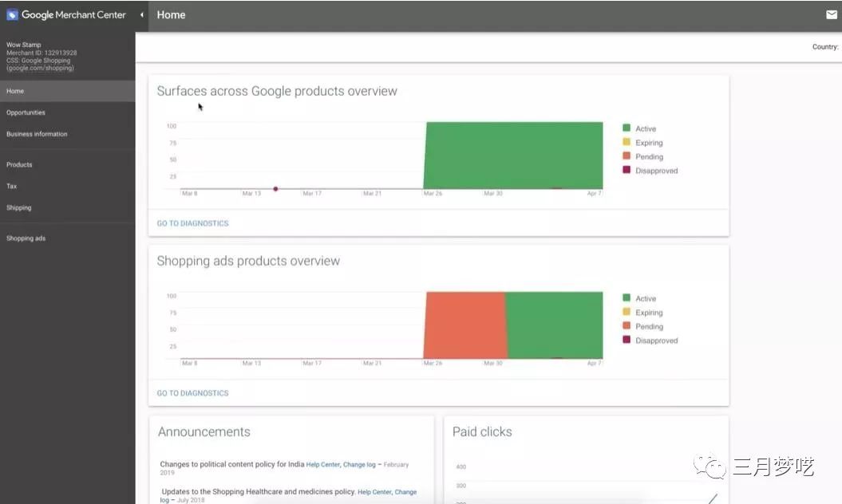The image size is (842, 504).
Task: Select Tax in the sidebar
Action: pos(11,186)
